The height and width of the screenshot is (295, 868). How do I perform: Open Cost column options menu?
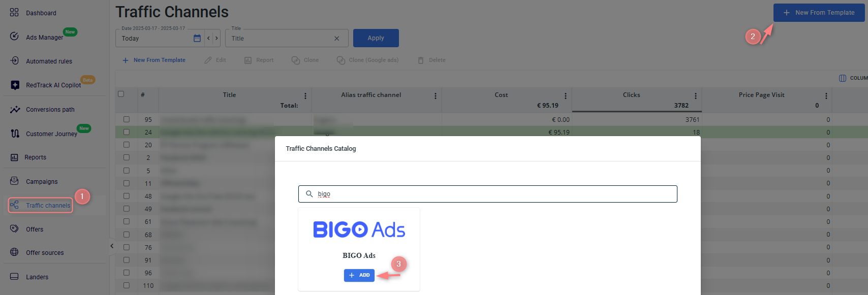(566, 96)
